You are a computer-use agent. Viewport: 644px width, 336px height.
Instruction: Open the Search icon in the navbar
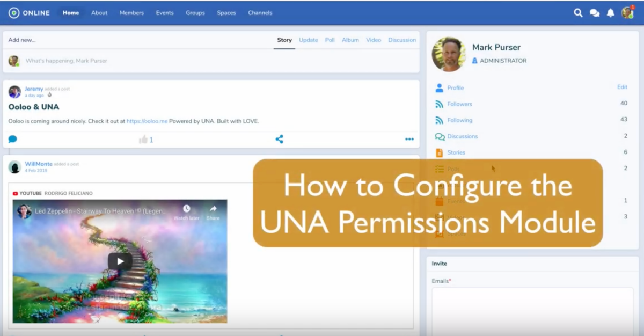(579, 12)
